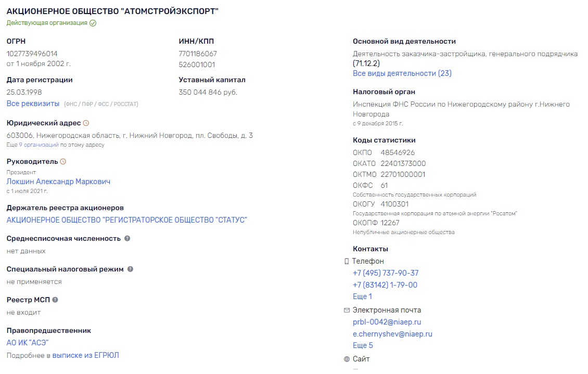Screen dimensions: 588x374
Task: Open director Локшин Александр Маркович profile
Action: (x=58, y=182)
